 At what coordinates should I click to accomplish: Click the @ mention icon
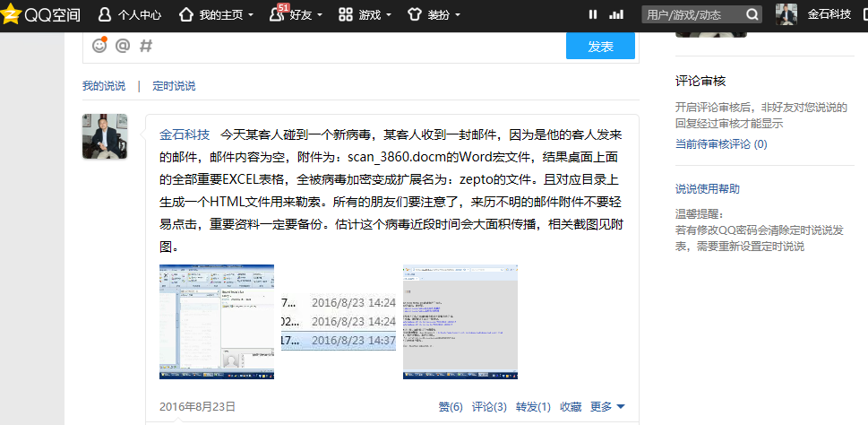pyautogui.click(x=123, y=46)
